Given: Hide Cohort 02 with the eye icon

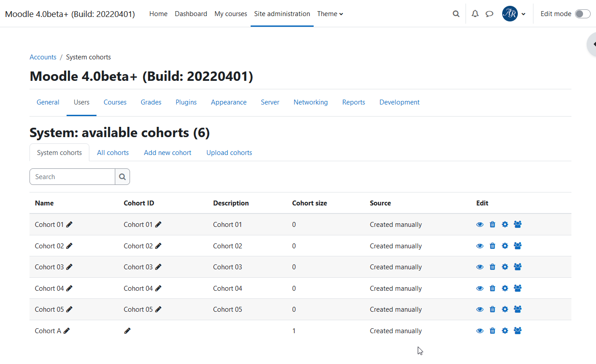Looking at the screenshot, I should click(x=480, y=246).
